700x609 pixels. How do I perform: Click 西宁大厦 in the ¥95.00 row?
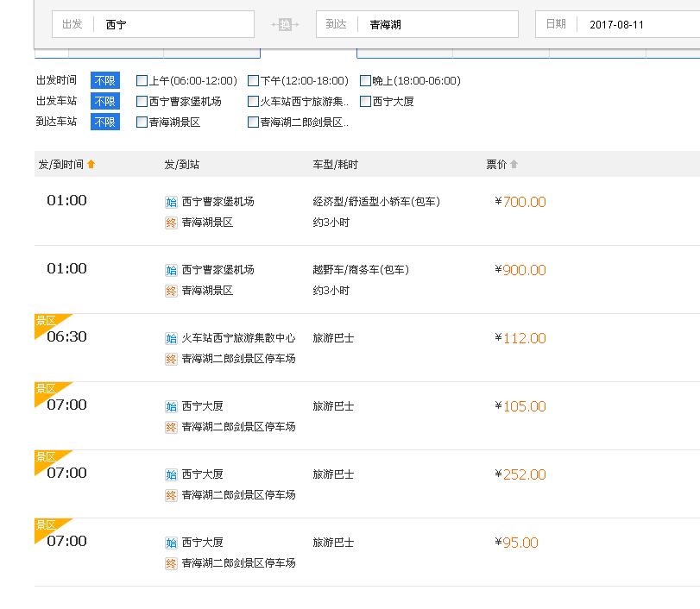[202, 543]
